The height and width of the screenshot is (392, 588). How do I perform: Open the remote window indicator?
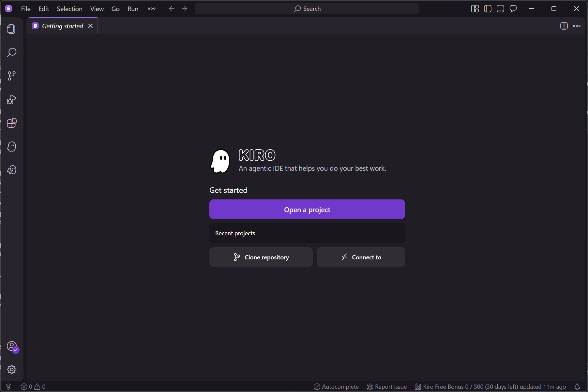point(8,387)
